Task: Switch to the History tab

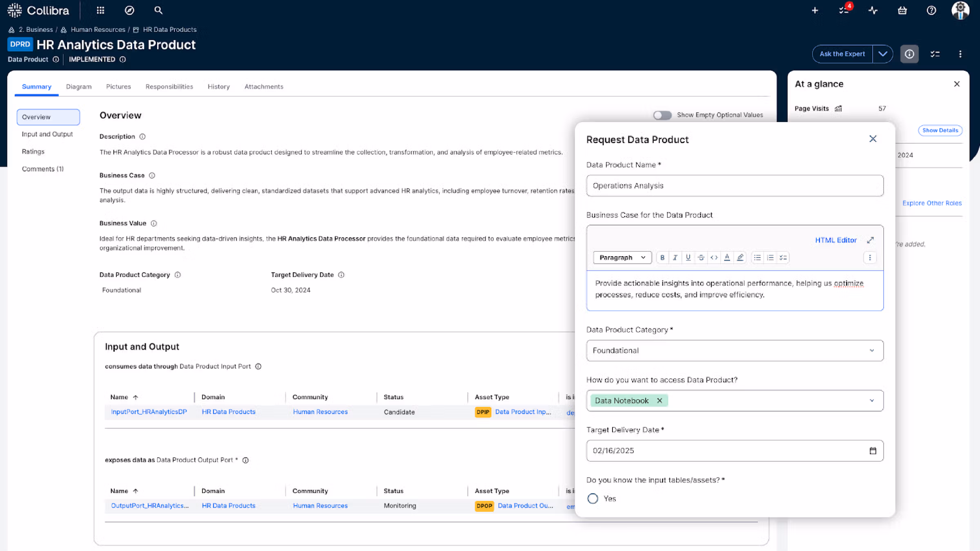Action: pos(218,87)
